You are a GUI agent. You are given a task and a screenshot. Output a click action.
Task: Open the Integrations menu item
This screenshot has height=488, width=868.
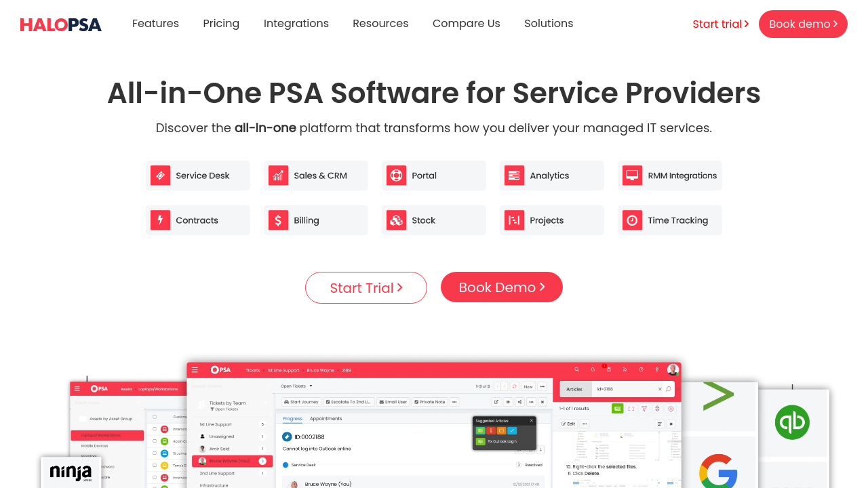(296, 24)
